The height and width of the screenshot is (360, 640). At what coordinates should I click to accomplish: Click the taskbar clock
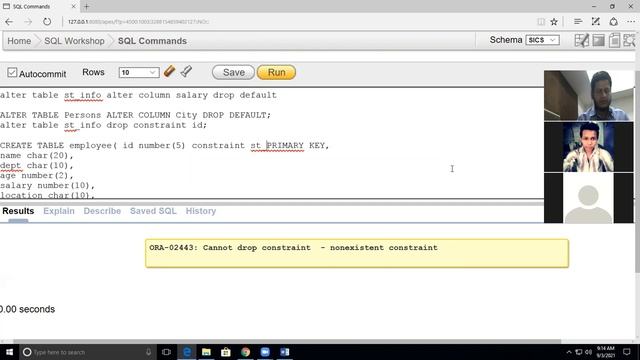pos(606,352)
